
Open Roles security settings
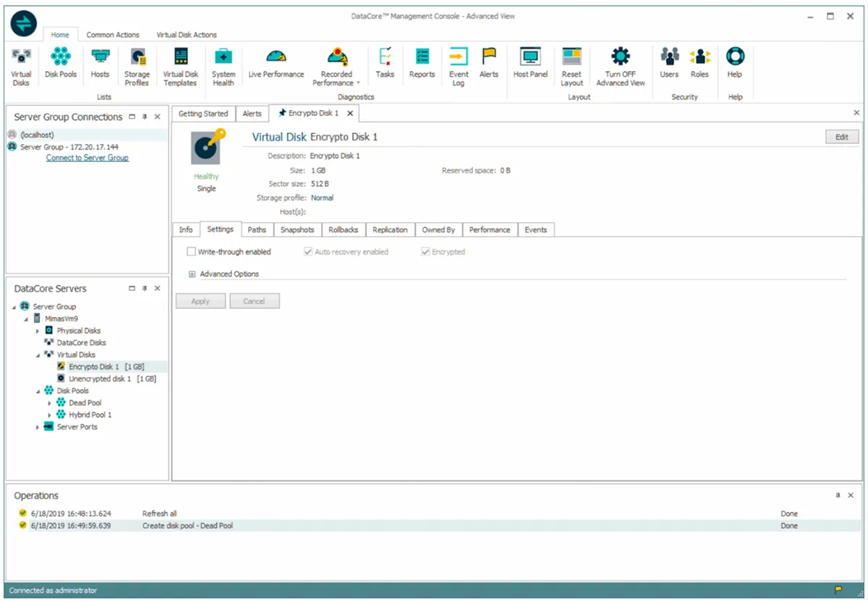pyautogui.click(x=699, y=64)
